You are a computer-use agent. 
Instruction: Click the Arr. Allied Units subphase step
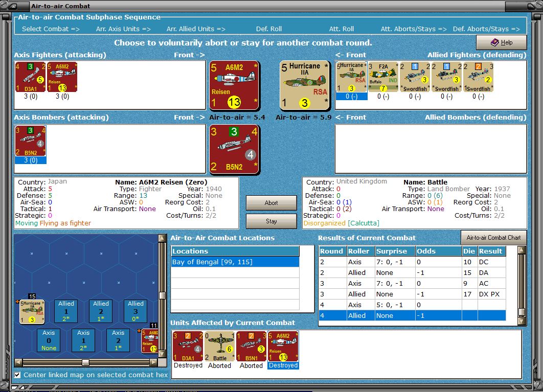(196, 29)
